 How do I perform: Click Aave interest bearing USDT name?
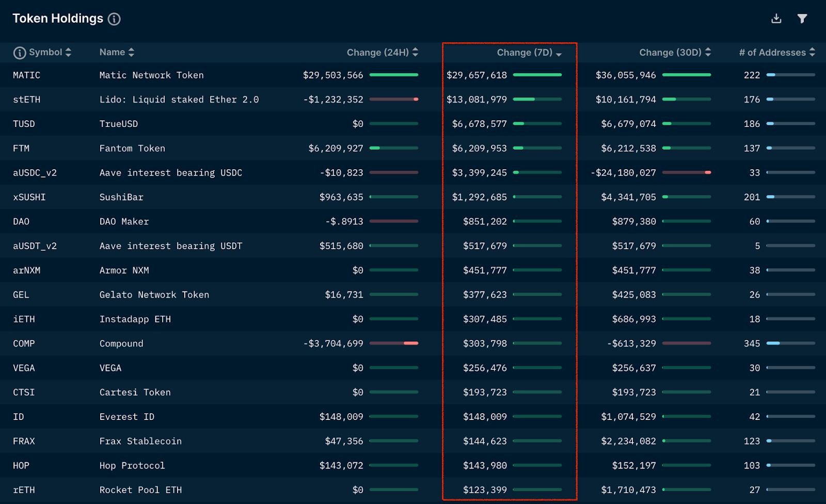coord(171,246)
